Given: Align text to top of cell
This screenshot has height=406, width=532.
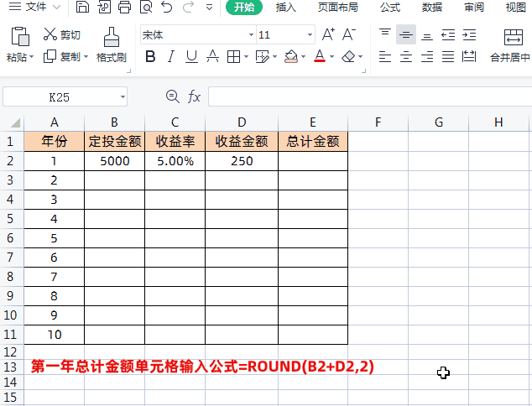Looking at the screenshot, I should coord(385,34).
